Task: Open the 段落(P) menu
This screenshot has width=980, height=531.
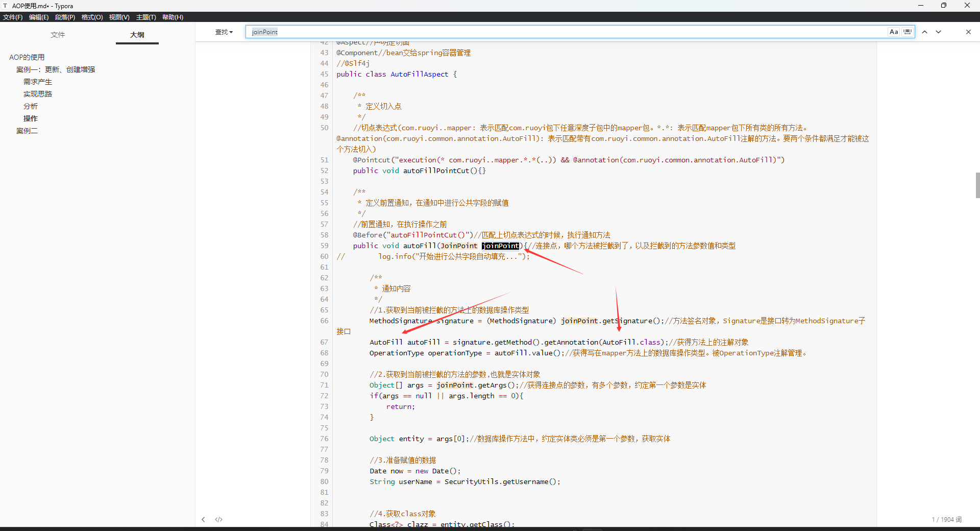Action: (x=65, y=17)
